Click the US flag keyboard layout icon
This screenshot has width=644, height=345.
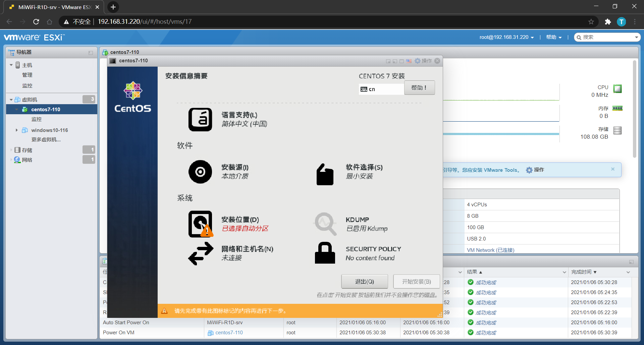pos(409,61)
